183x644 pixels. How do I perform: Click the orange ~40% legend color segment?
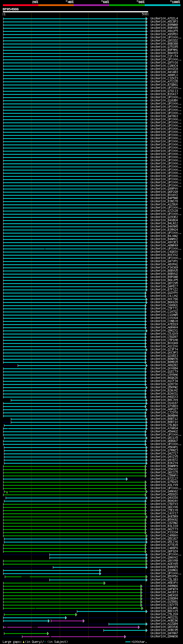tap(56, 5)
